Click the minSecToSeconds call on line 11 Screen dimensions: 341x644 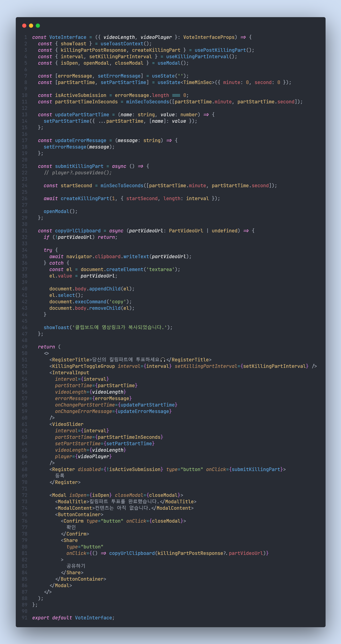click(x=147, y=102)
